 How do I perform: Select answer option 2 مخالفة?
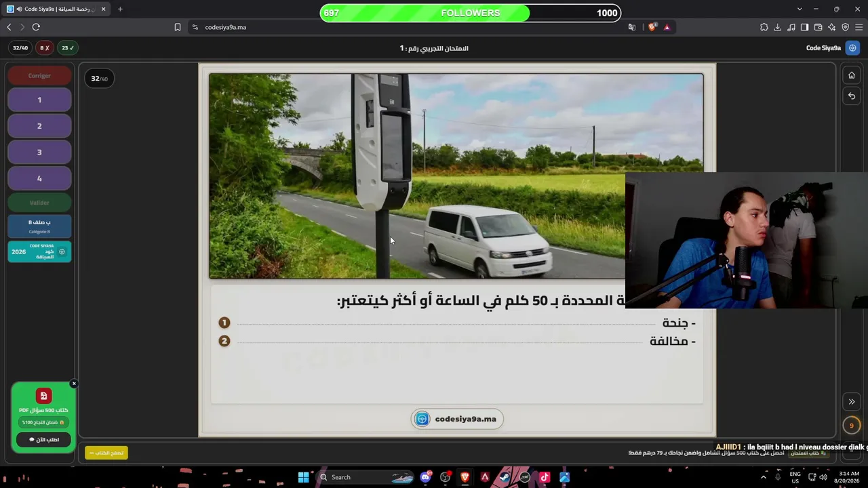(458, 342)
